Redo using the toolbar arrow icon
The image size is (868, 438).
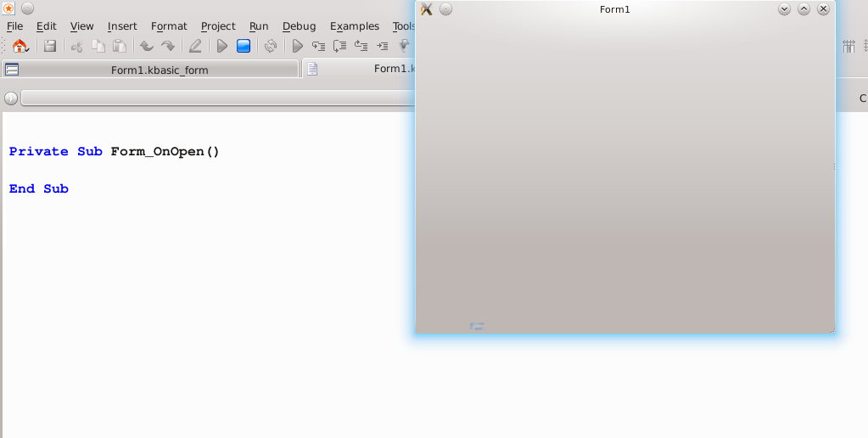(x=168, y=46)
